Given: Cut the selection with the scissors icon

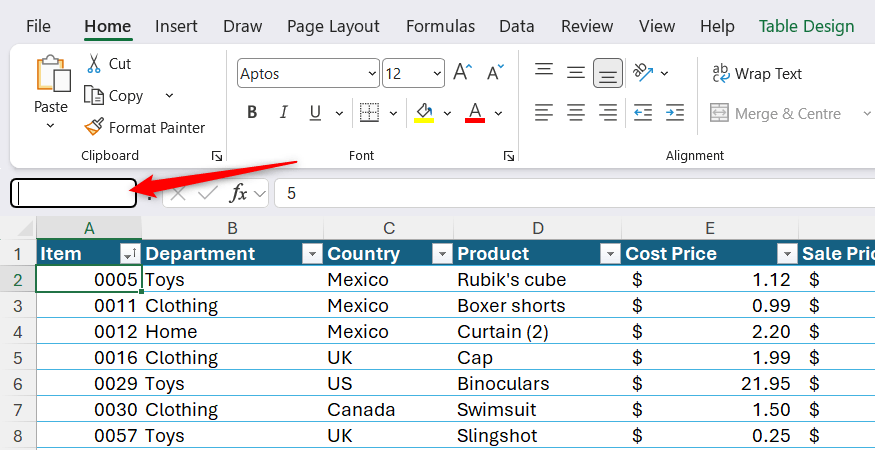Looking at the screenshot, I should (94, 63).
